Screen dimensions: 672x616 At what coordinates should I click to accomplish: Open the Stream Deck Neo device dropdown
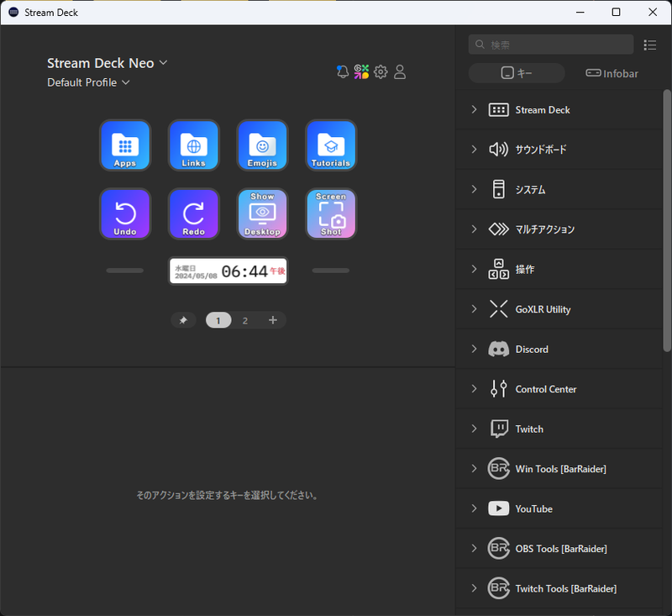click(x=162, y=62)
